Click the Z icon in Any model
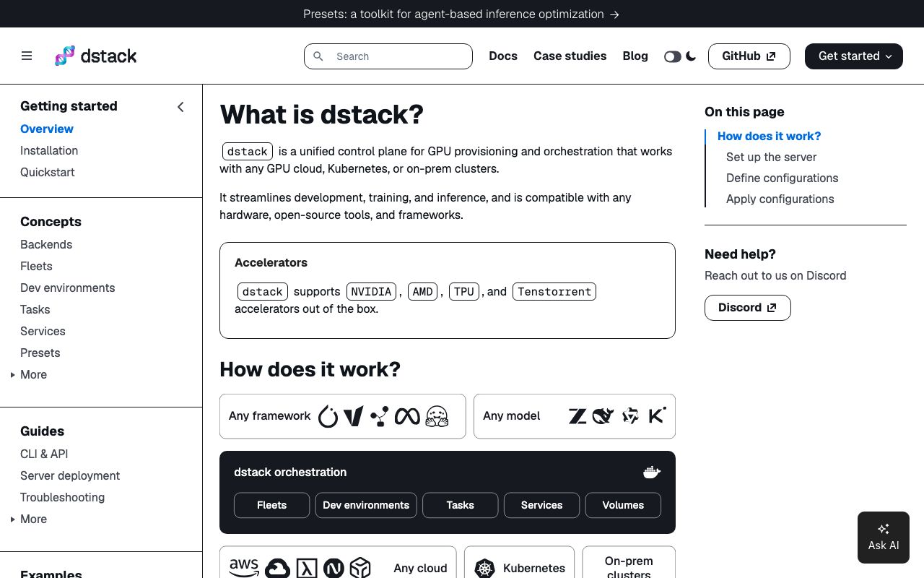This screenshot has height=578, width=924. coord(577,416)
